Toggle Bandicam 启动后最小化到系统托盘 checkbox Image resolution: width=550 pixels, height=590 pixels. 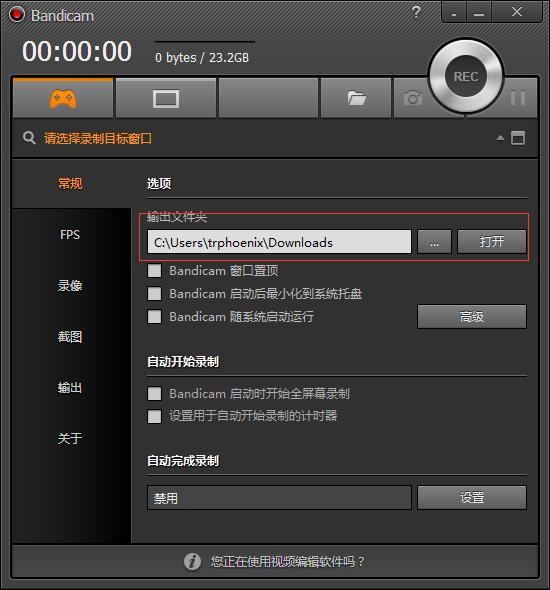point(154,293)
